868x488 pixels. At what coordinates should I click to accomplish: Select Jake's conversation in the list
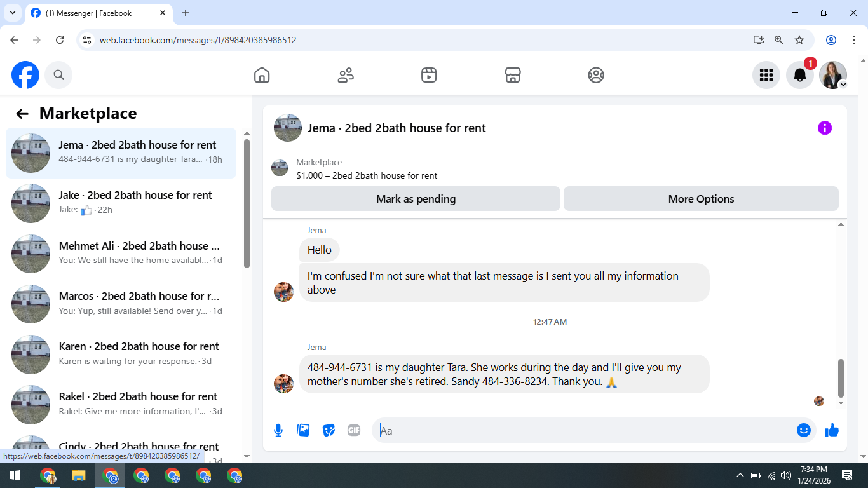(121, 203)
